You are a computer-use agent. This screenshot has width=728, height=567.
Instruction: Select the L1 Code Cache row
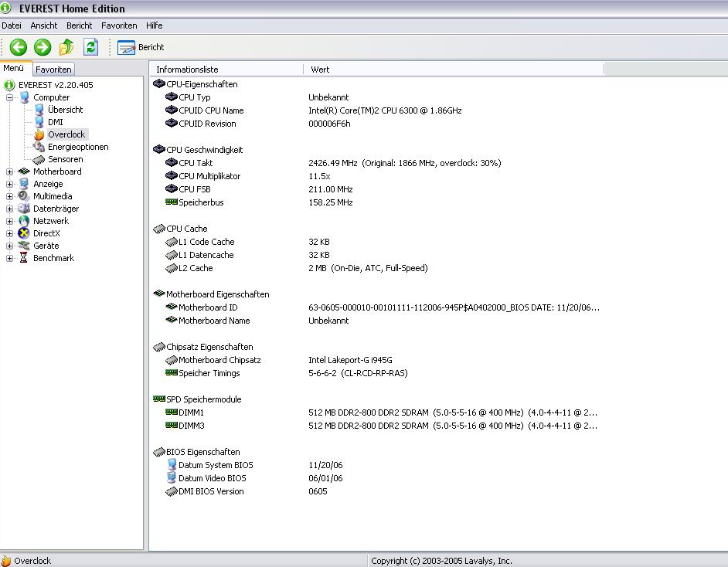(376, 242)
